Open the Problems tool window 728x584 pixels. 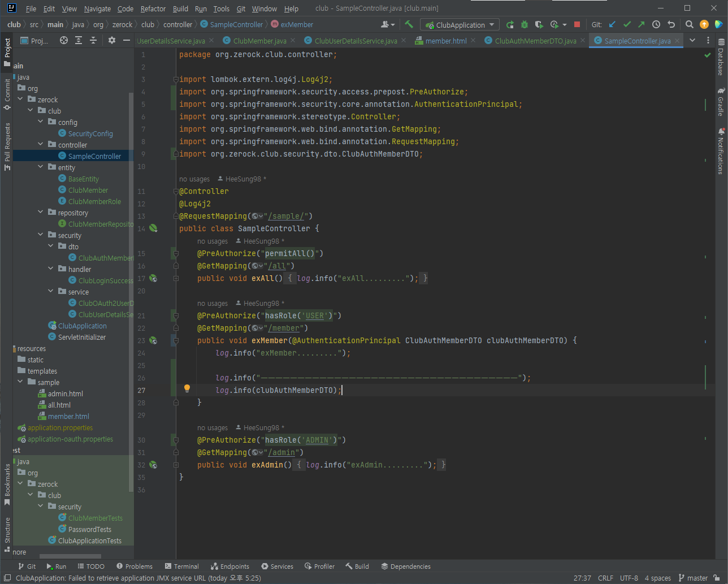click(135, 566)
